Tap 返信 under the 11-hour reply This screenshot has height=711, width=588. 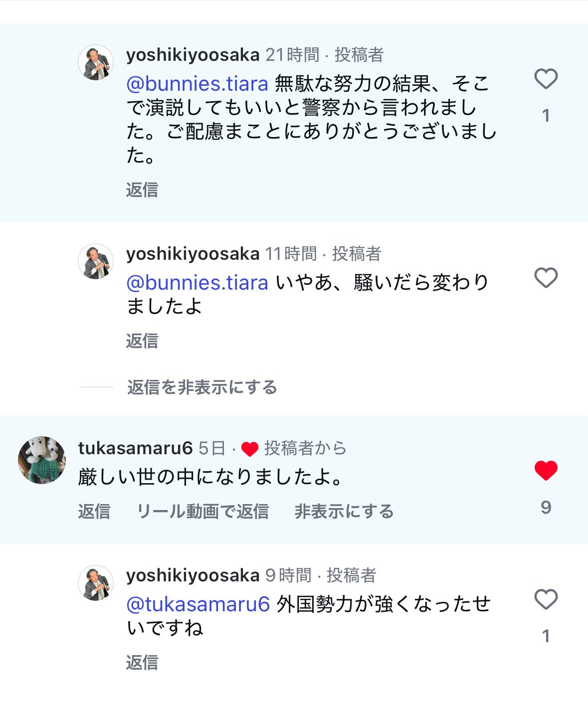142,341
